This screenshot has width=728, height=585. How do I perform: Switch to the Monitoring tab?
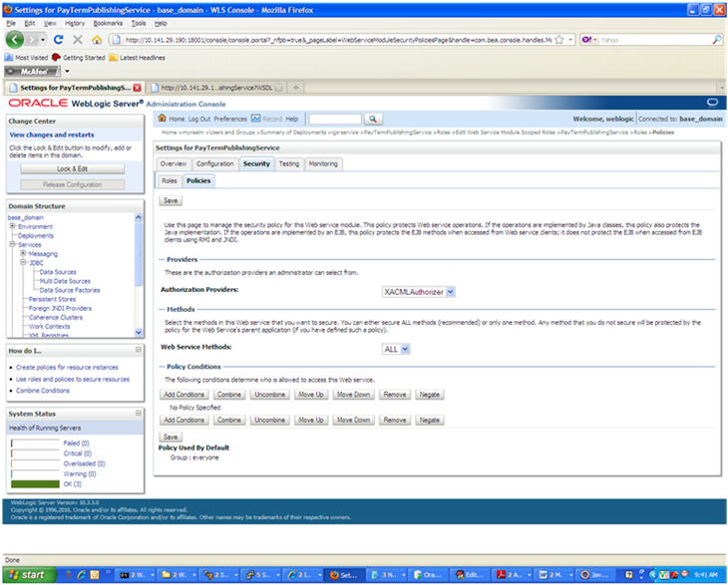tap(323, 163)
